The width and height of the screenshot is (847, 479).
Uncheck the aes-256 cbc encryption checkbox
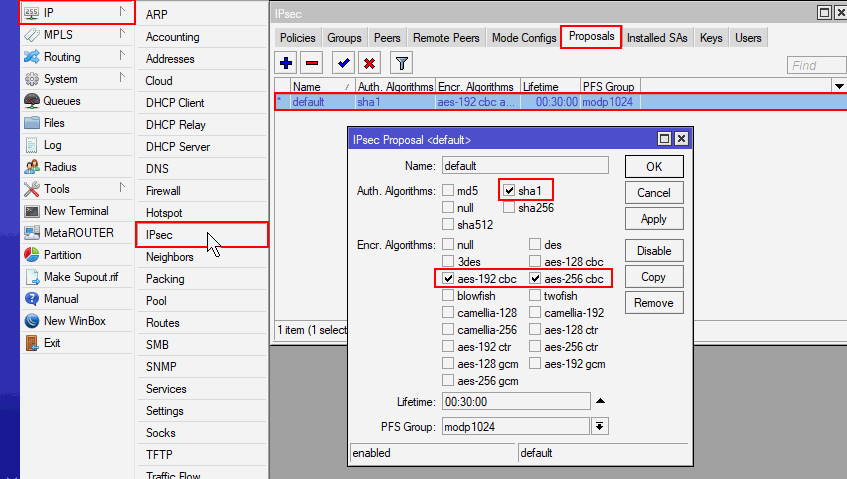pyautogui.click(x=536, y=278)
